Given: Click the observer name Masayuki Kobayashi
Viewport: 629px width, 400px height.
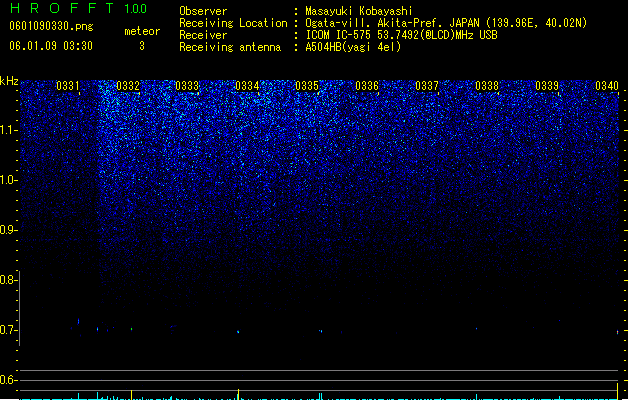Looking at the screenshot, I should pos(359,11).
